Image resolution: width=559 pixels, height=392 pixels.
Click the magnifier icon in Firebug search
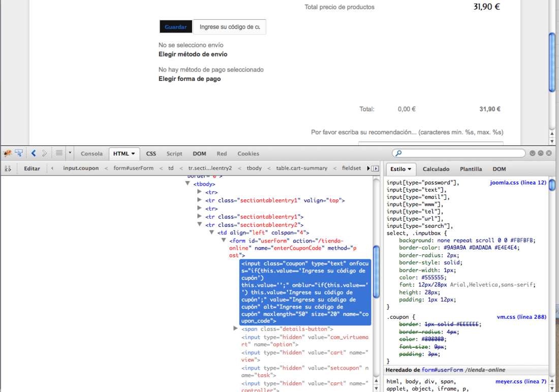coord(398,153)
